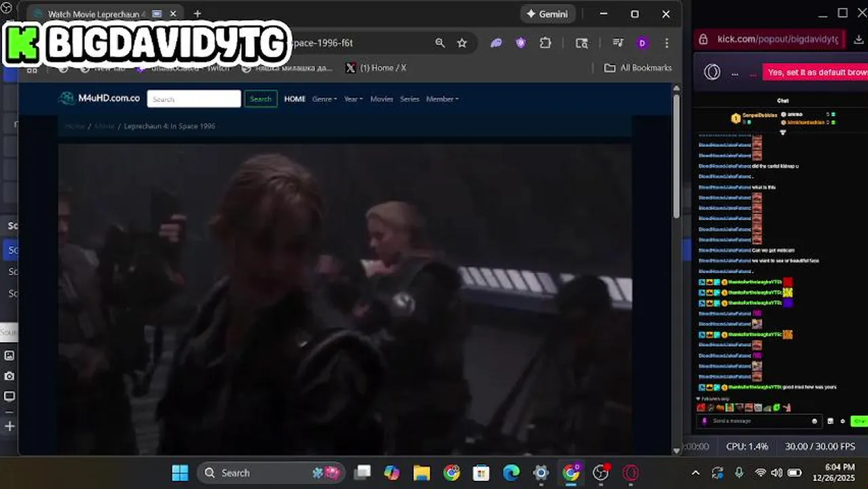Open the Movies navigation link
This screenshot has width=868, height=489.
point(381,99)
